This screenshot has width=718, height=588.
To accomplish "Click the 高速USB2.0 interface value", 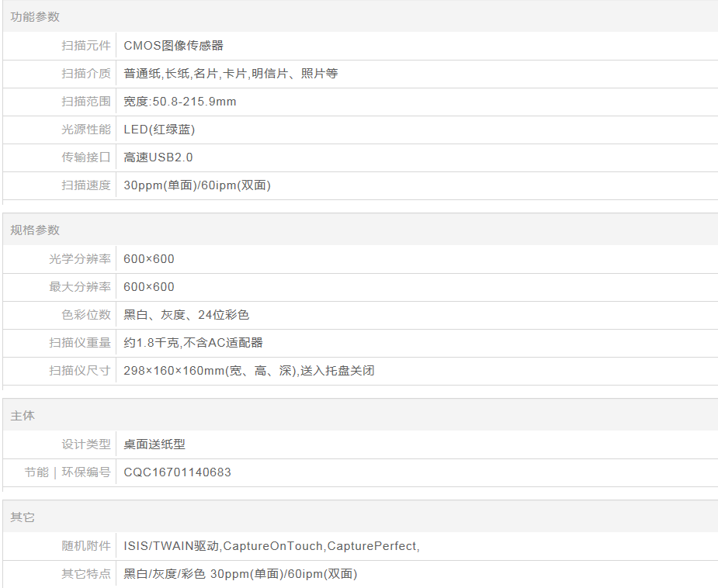I will [x=158, y=157].
